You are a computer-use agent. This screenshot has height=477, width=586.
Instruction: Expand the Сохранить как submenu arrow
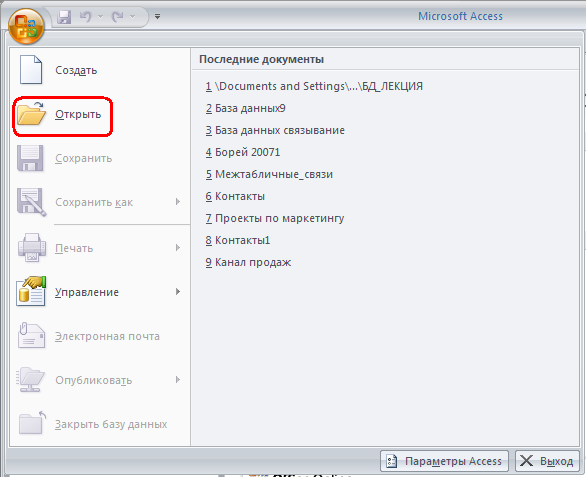[178, 202]
